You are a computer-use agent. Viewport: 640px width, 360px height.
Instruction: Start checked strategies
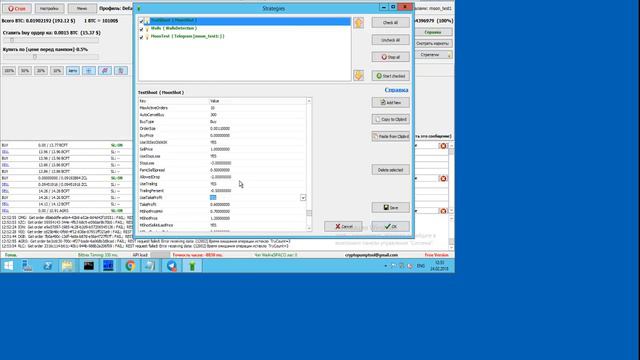click(390, 76)
